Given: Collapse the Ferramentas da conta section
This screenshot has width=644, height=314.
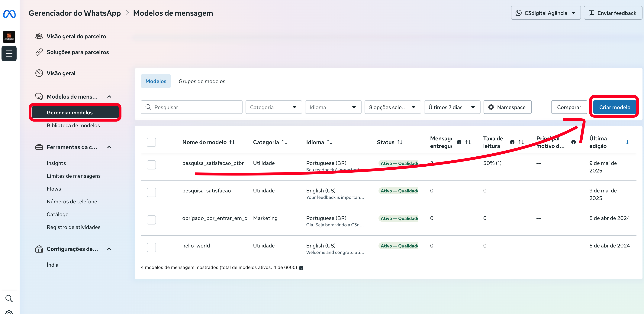Looking at the screenshot, I should pyautogui.click(x=109, y=147).
